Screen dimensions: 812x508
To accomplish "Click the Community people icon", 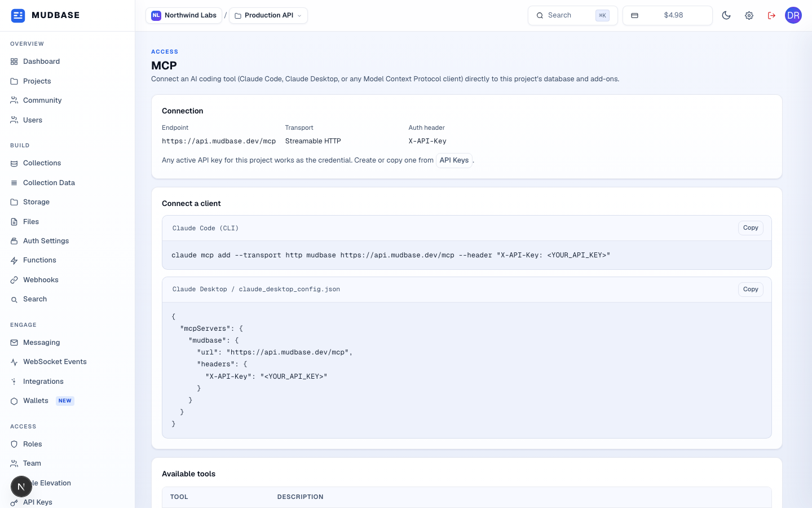I will (14, 100).
